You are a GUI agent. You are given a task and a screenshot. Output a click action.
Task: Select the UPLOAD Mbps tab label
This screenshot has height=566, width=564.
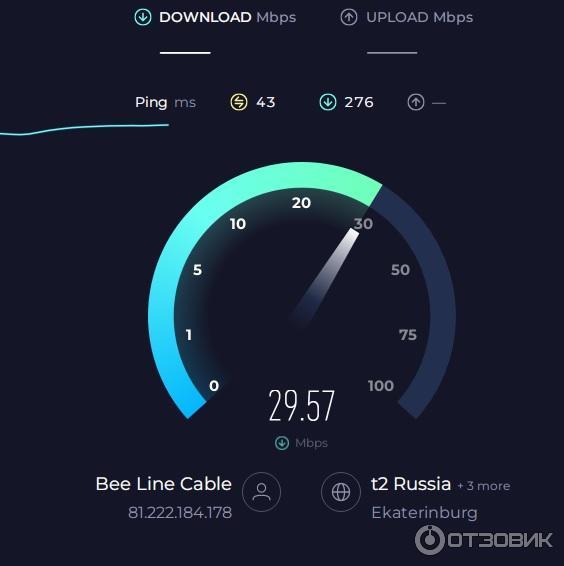(x=420, y=17)
